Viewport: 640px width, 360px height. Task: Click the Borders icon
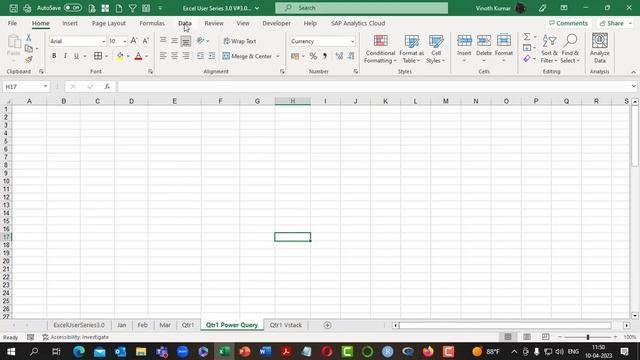[98, 56]
